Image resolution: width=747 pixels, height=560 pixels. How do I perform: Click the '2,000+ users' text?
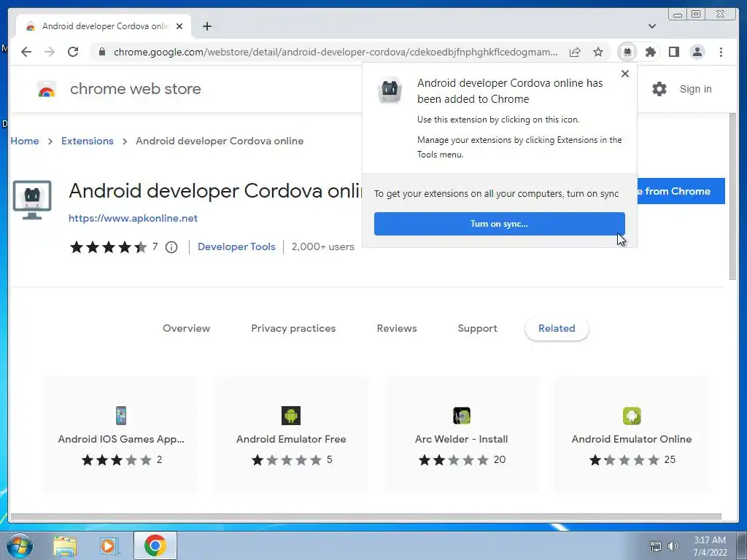(x=323, y=246)
